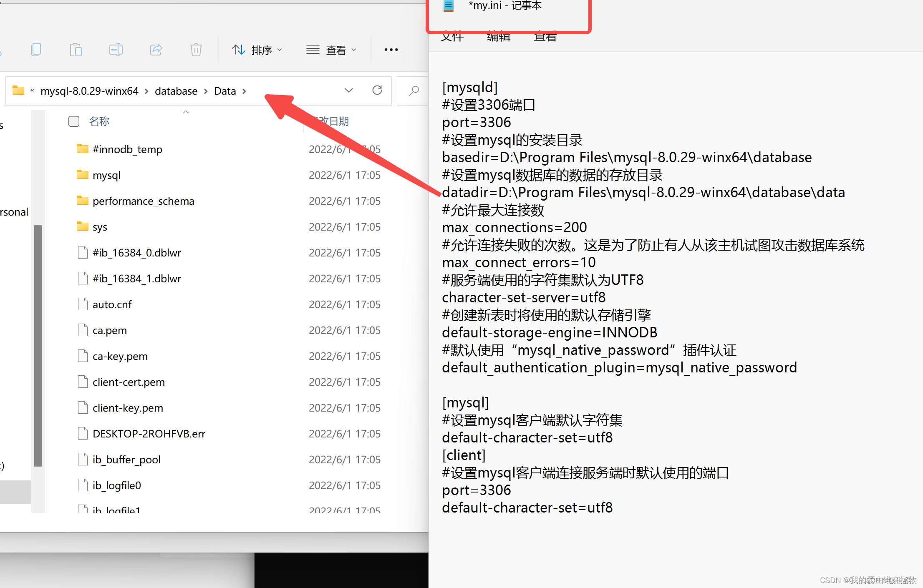Click mysql-8.0.29-winx64 breadcrumb segment
923x588 pixels.
pos(89,91)
